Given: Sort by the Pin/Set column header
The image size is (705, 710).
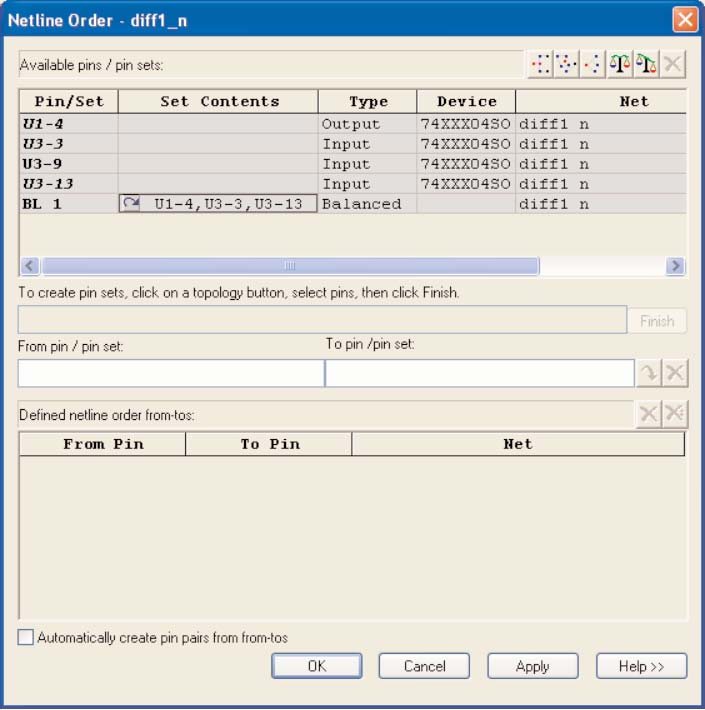Looking at the screenshot, I should click(69, 101).
